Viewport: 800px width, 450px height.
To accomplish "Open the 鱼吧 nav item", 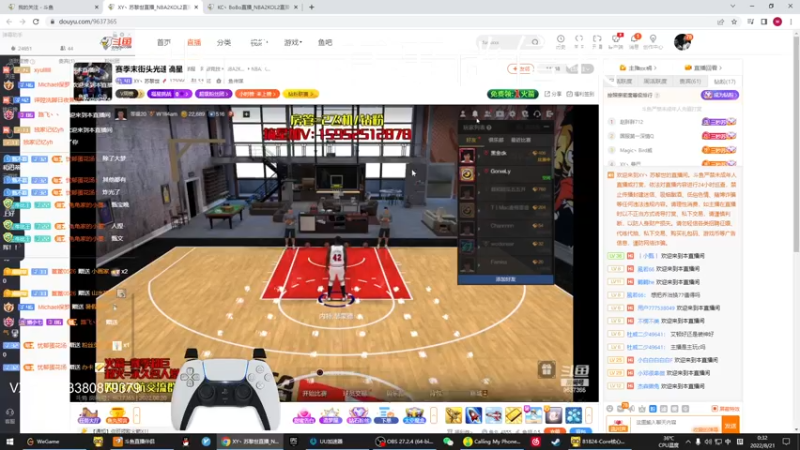I will pos(325,42).
